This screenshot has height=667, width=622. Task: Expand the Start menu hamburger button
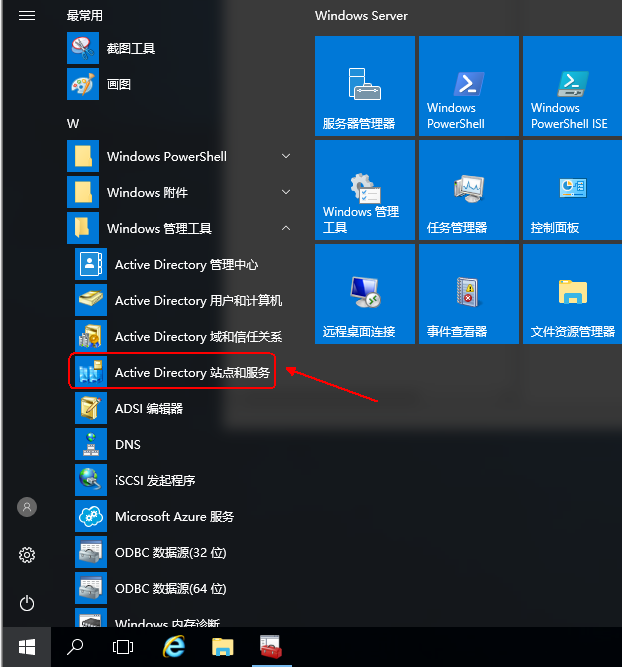point(27,16)
